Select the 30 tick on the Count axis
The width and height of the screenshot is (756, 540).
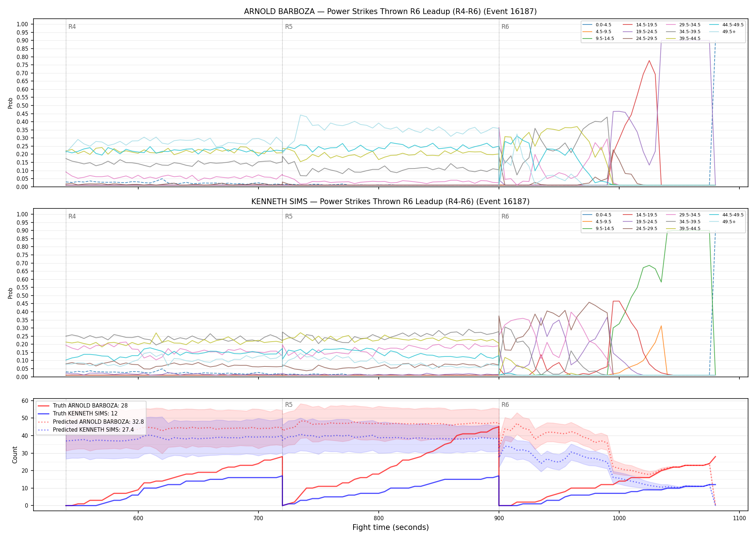25,453
